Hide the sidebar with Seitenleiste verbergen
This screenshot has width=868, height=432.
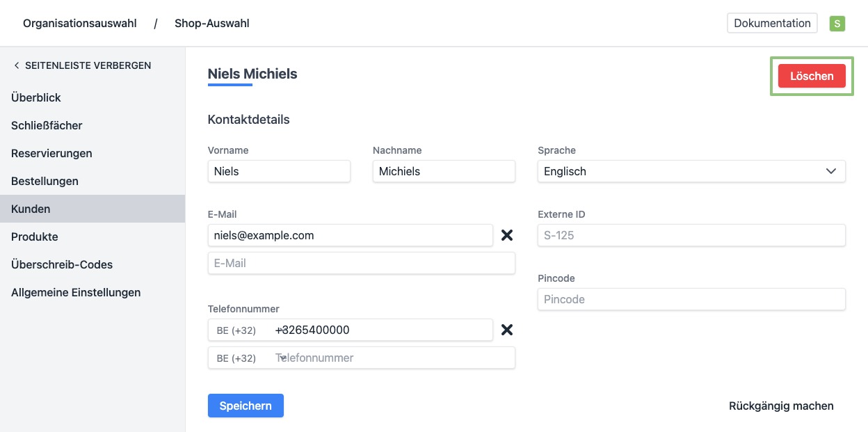(82, 65)
